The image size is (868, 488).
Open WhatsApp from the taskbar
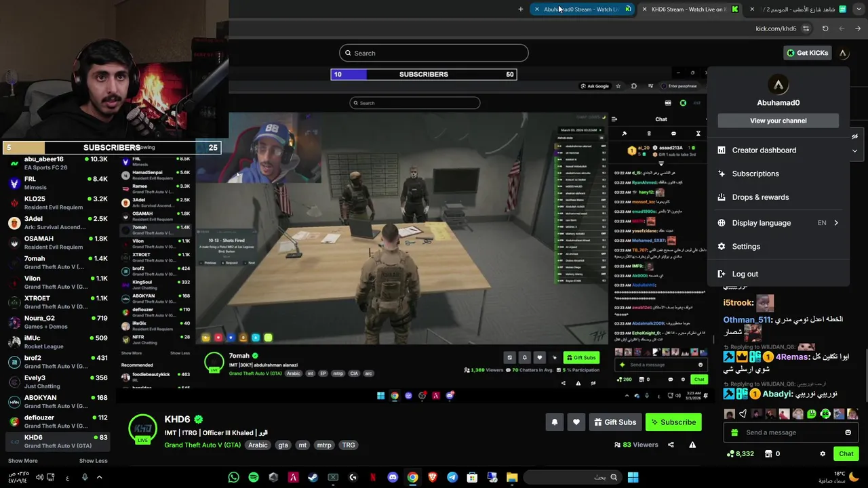pyautogui.click(x=234, y=477)
